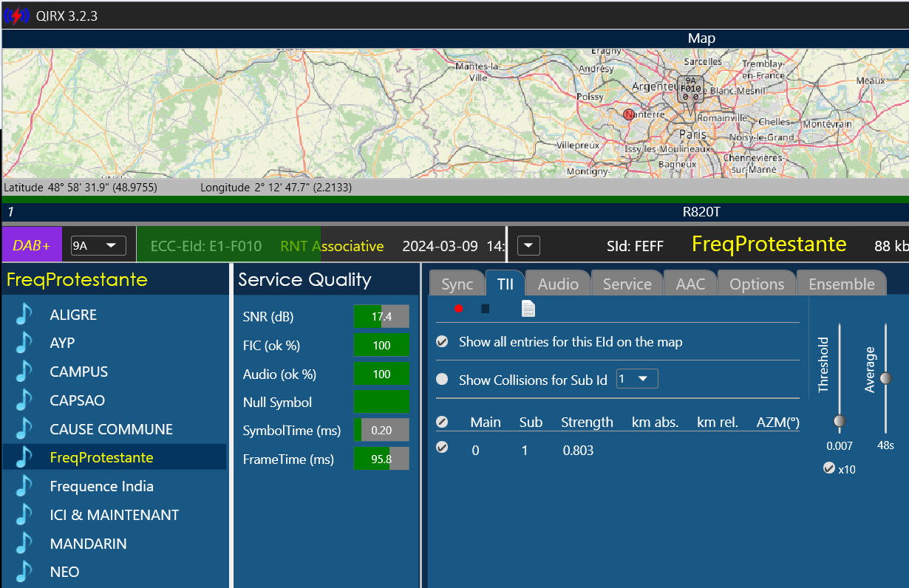Click the music note icon beside MANDARIN
The image size is (909, 588).
[24, 544]
